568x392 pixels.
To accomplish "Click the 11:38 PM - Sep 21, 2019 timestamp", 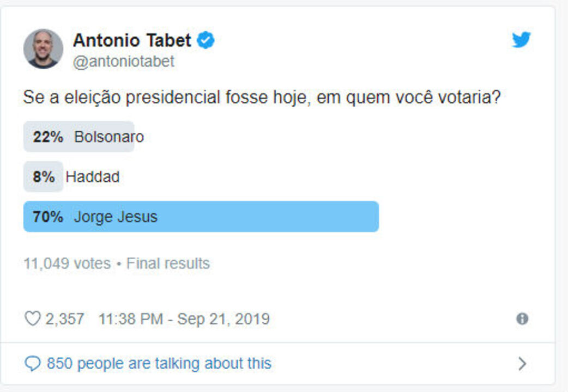I will pyautogui.click(x=184, y=319).
